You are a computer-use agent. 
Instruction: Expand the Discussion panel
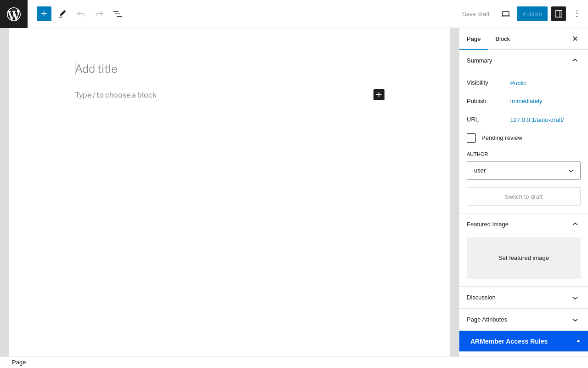click(x=524, y=298)
